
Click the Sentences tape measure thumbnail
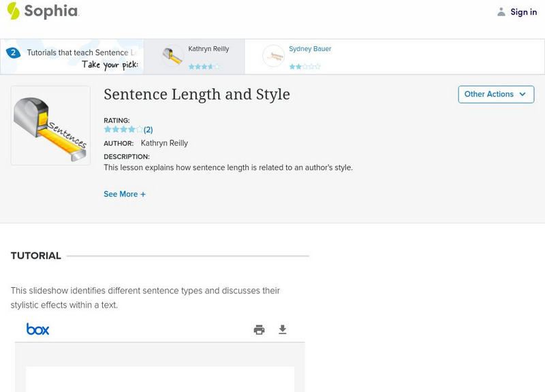click(50, 126)
